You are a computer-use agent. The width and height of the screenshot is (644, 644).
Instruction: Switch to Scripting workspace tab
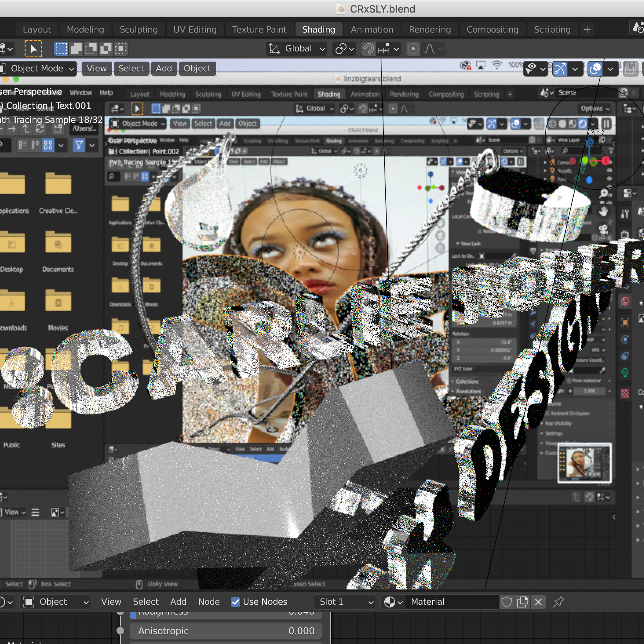pyautogui.click(x=552, y=29)
